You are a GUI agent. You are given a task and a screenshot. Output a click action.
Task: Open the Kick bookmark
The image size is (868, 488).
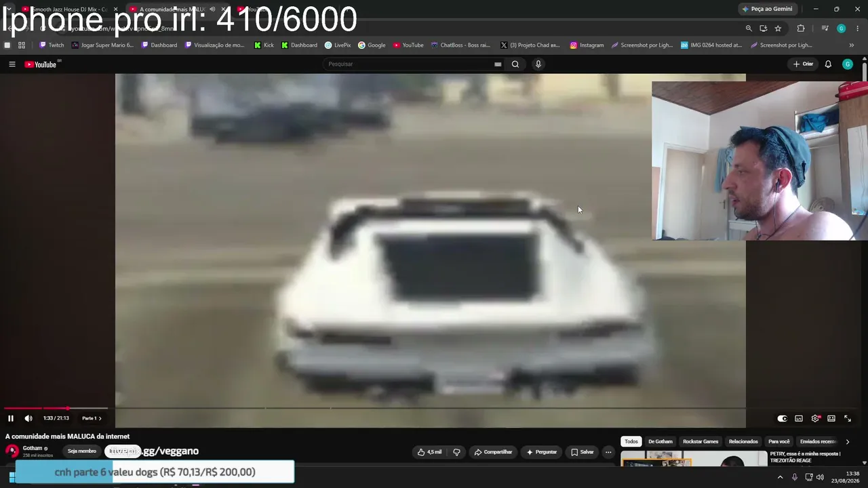point(264,45)
